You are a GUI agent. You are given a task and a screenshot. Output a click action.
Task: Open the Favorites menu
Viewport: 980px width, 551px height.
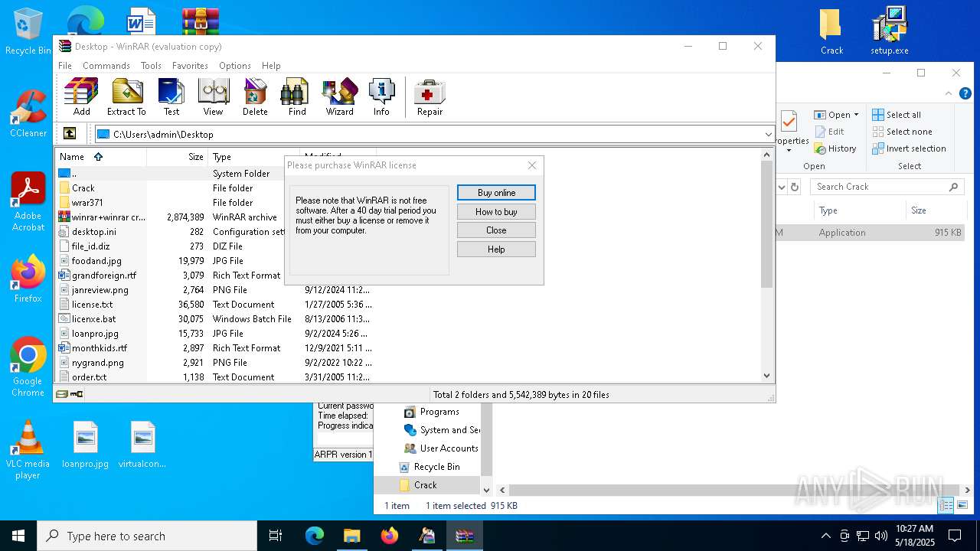click(x=190, y=66)
